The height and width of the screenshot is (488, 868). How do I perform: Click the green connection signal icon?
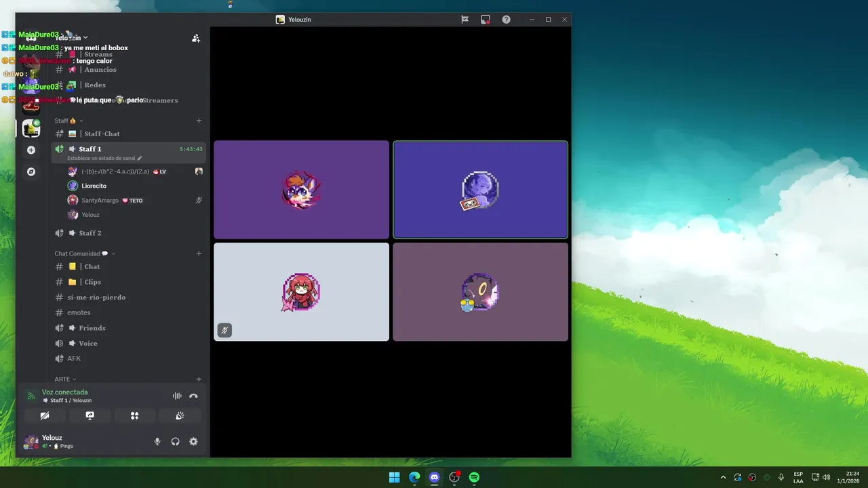[x=31, y=396]
